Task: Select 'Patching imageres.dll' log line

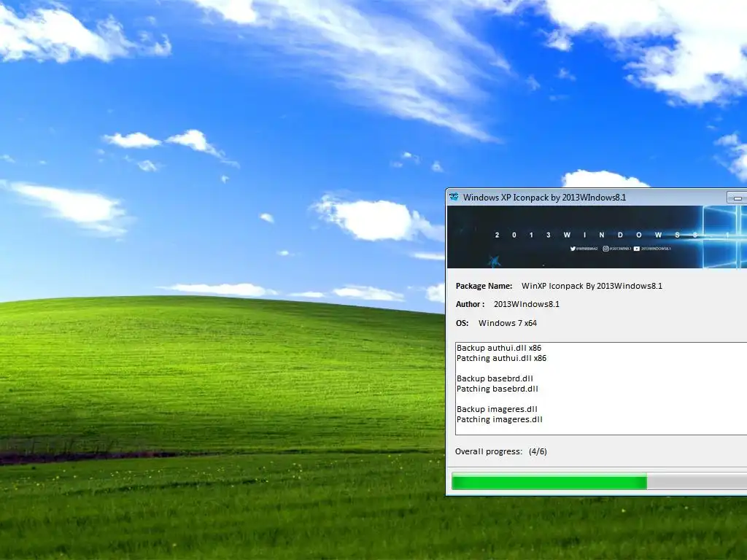Action: [499, 419]
